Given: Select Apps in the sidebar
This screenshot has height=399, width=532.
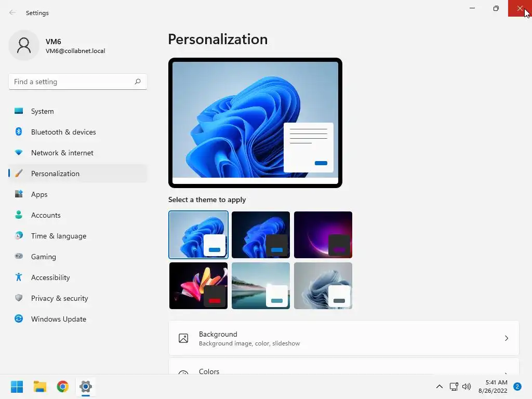Looking at the screenshot, I should click(78, 194).
